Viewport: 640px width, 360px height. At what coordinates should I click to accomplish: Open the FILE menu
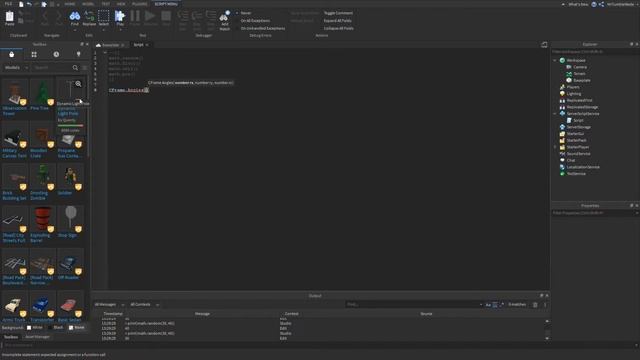[8, 4]
